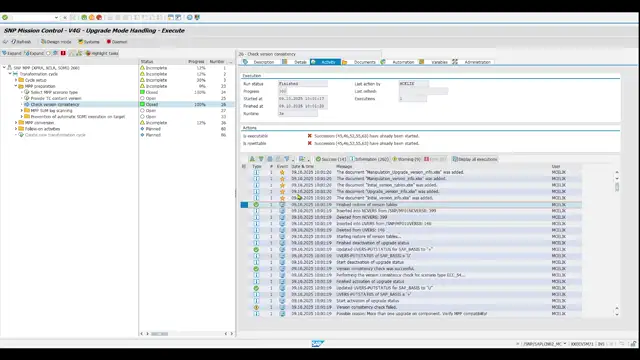Click the Design mode button

click(56, 42)
